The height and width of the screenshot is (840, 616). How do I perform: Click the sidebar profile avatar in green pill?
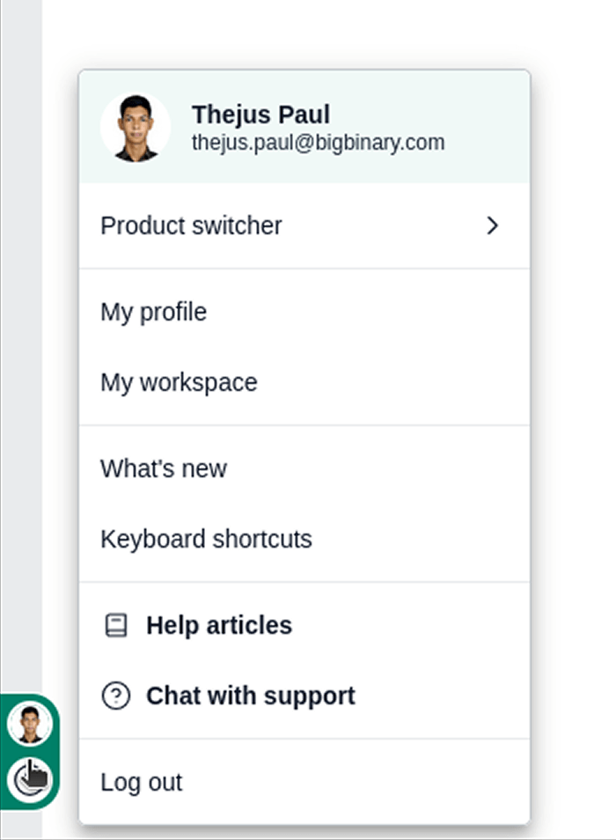(x=30, y=725)
